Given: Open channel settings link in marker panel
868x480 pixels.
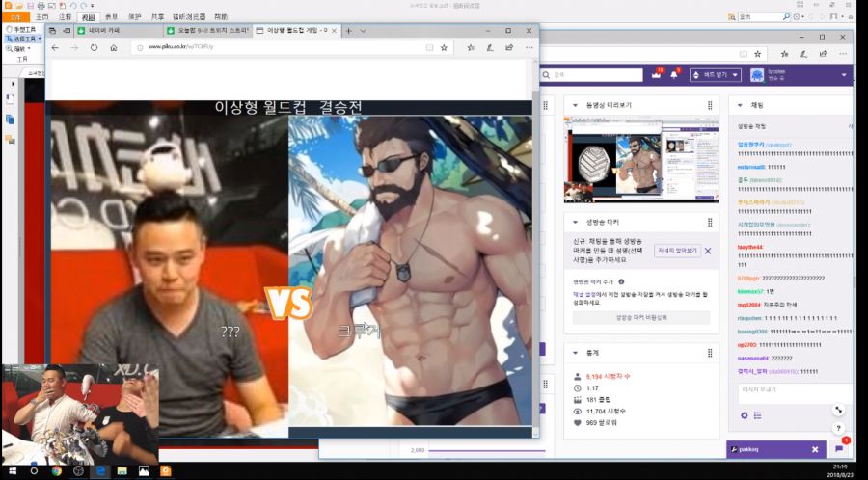Looking at the screenshot, I should (x=584, y=295).
